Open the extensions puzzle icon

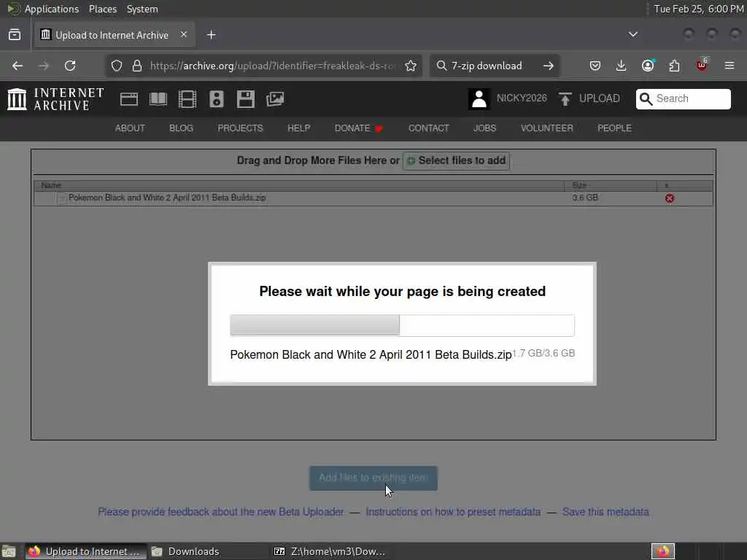tap(674, 66)
